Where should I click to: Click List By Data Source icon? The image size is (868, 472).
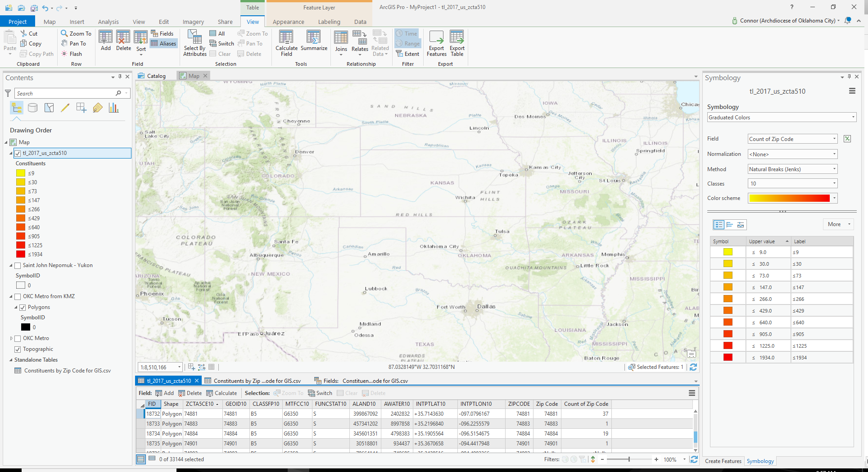33,108
